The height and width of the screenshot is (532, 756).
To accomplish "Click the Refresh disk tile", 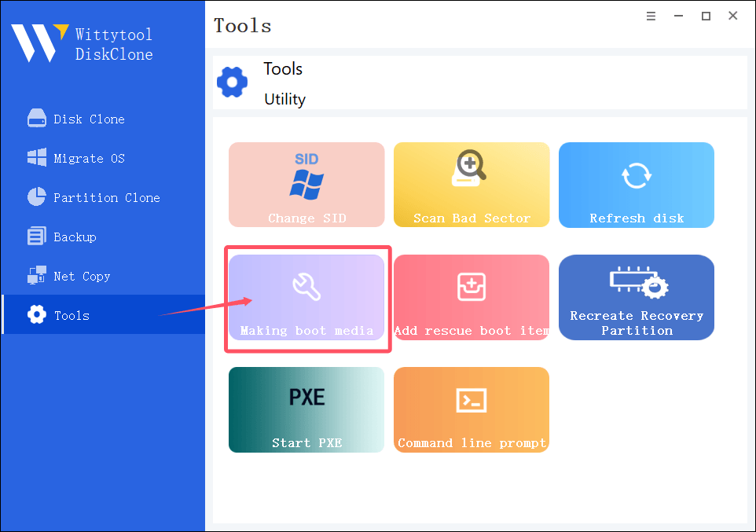I will 637,184.
